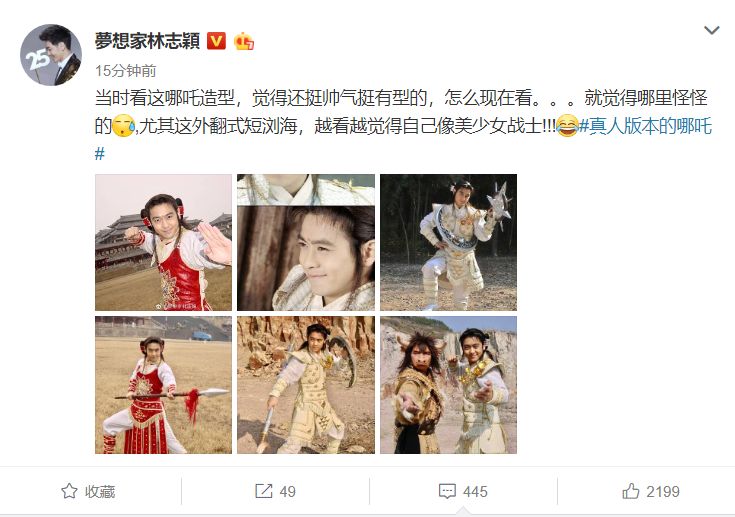Open the poster's profile avatar
Viewport: 735px width, 517px height.
click(51, 55)
